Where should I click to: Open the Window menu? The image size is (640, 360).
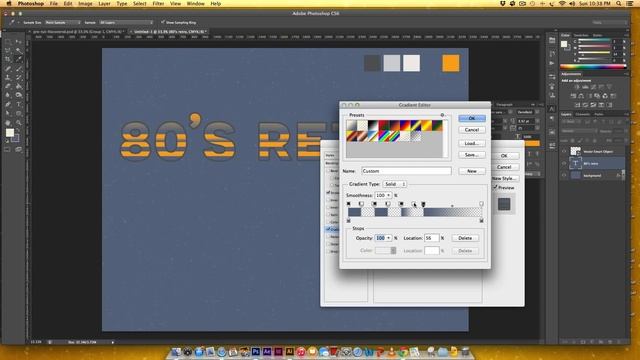pyautogui.click(x=196, y=4)
